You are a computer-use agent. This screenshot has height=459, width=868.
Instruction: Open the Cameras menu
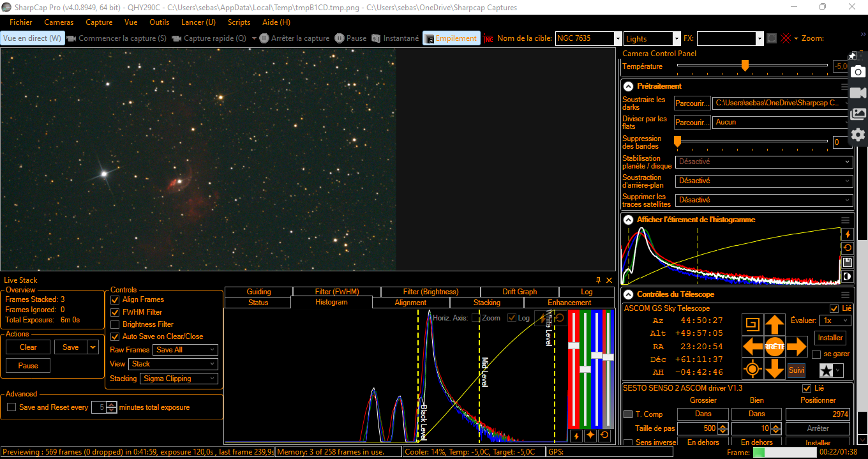coord(59,22)
